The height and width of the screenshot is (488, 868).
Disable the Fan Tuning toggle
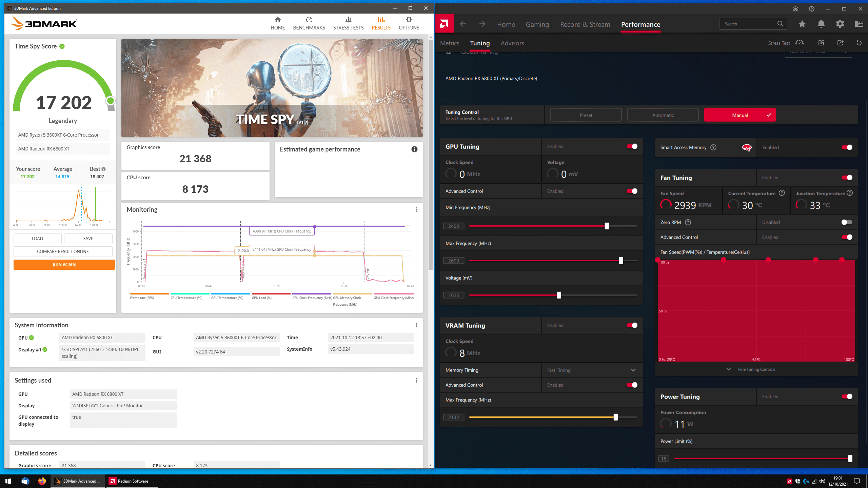pyautogui.click(x=847, y=178)
